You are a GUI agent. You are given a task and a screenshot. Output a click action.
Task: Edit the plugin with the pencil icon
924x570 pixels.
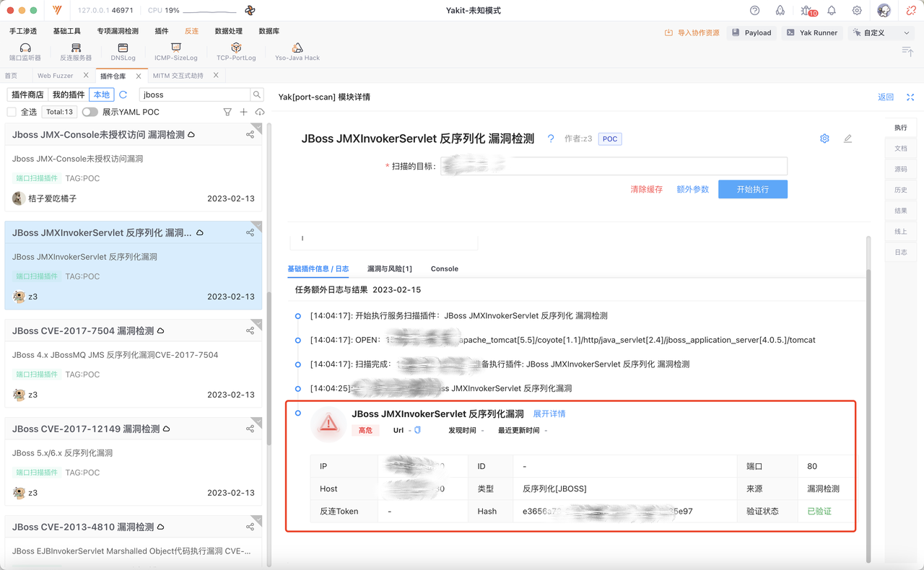click(847, 139)
